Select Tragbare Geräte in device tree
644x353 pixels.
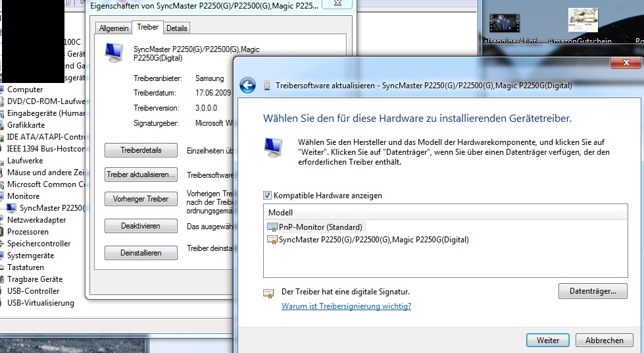coord(35,279)
